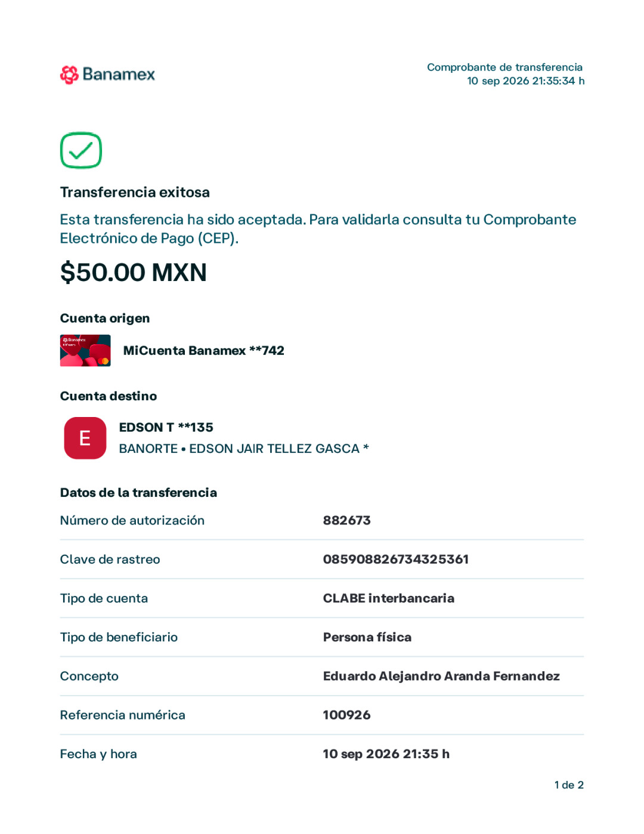Click BANORTE EDSON JAIR TELLEZ GASCA line
This screenshot has width=644, height=834.
tap(244, 449)
